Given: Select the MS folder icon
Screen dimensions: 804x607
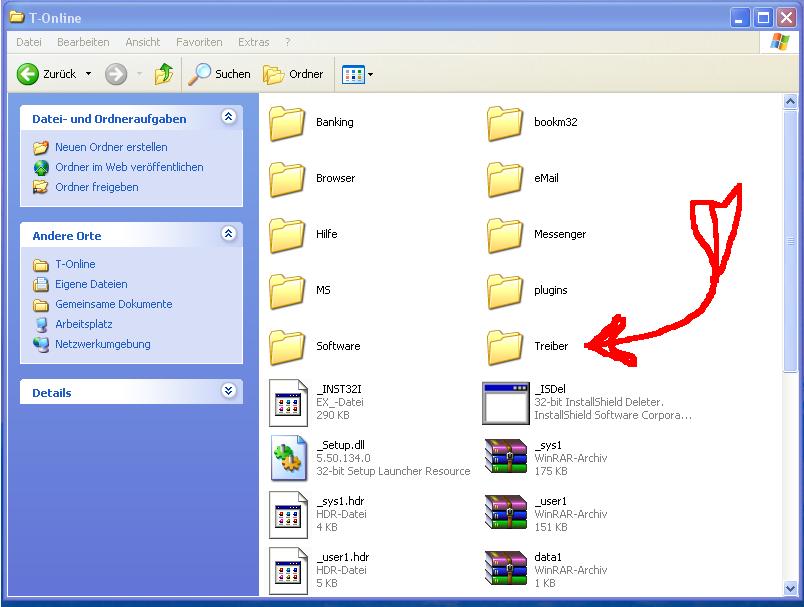Looking at the screenshot, I should click(x=287, y=291).
